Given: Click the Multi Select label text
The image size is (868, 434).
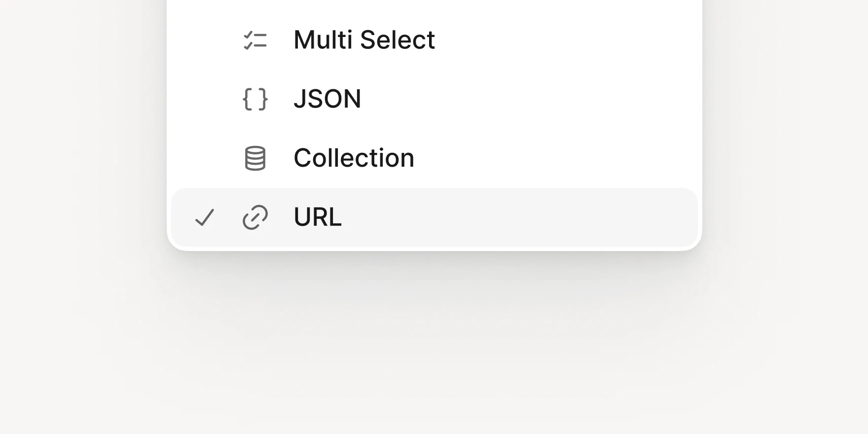Looking at the screenshot, I should (364, 40).
